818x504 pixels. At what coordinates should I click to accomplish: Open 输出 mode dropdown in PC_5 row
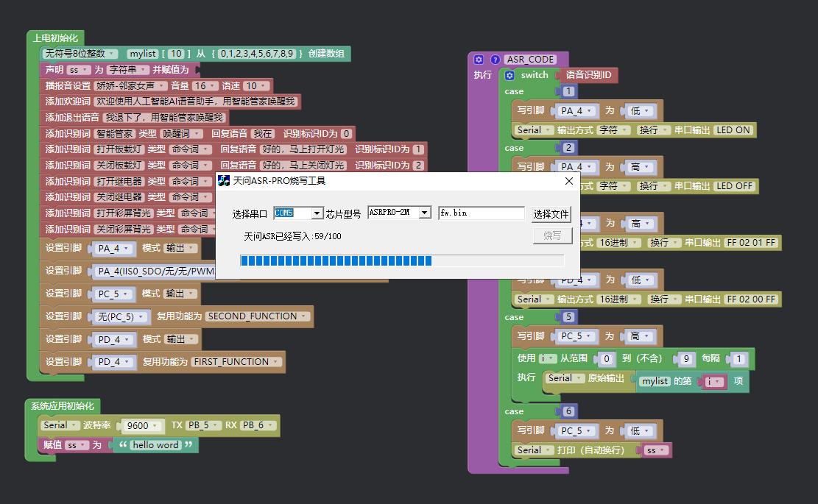tap(180, 294)
